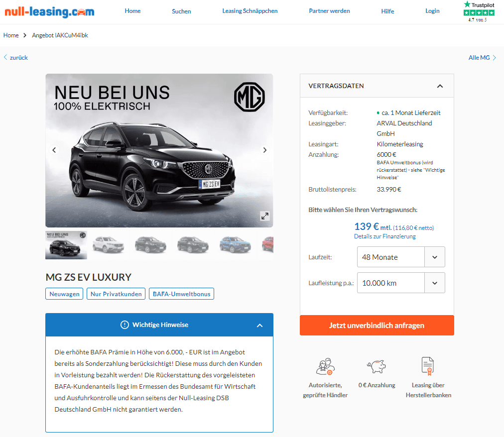Show the previous car image arrow
Screen dimensions: 504x437
click(54, 150)
